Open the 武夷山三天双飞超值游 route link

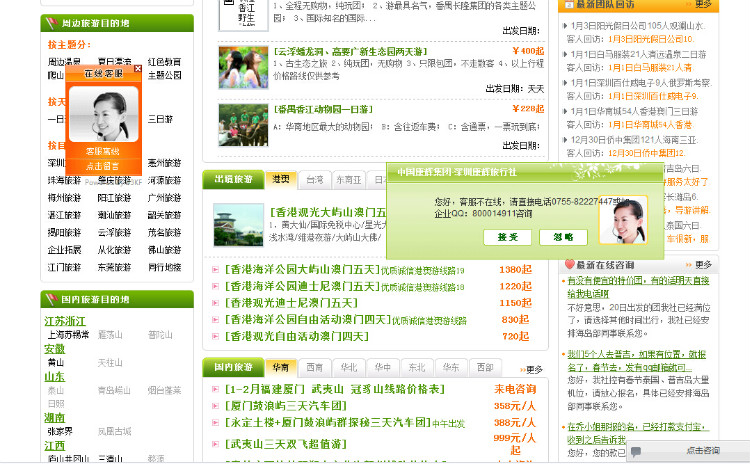click(286, 444)
